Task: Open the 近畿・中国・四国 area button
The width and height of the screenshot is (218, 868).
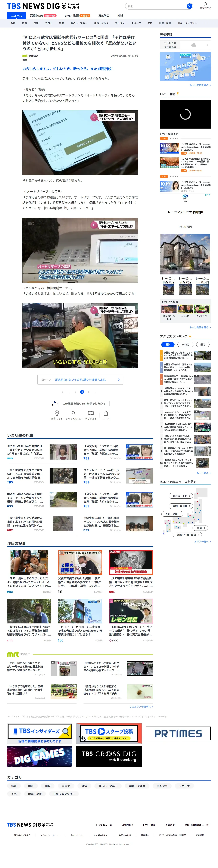Action: pyautogui.click(x=188, y=535)
